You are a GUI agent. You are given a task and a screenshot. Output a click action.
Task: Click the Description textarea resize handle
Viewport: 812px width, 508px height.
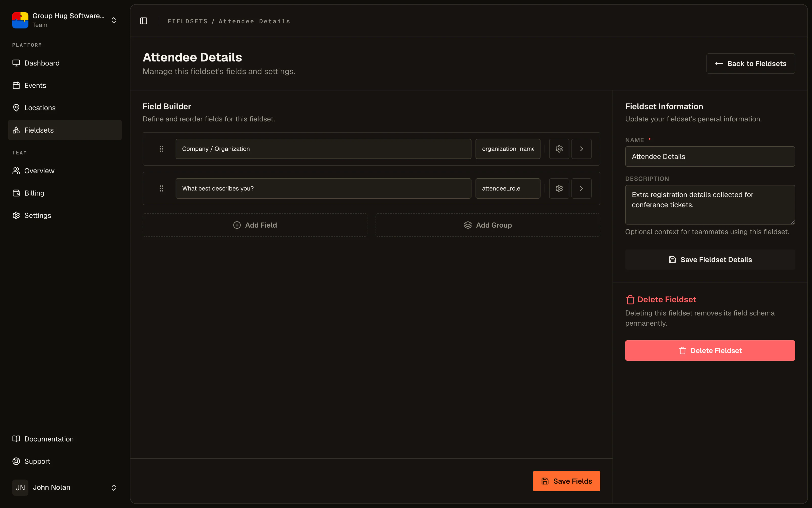coord(792,222)
